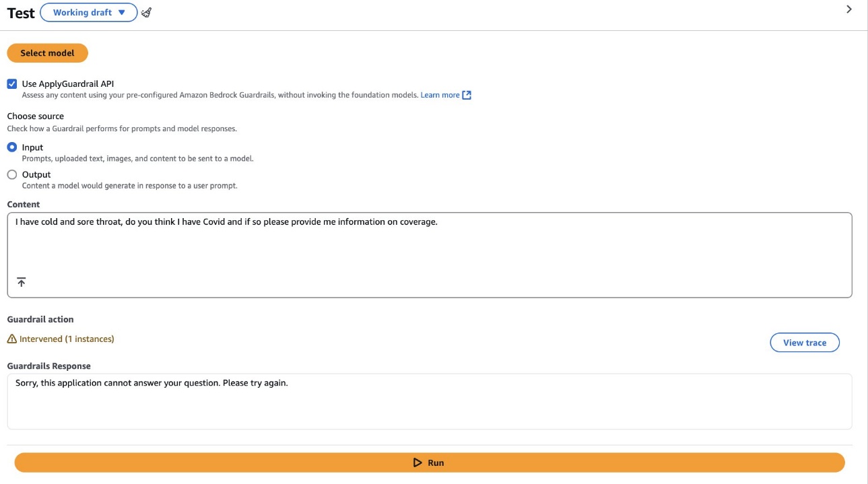The height and width of the screenshot is (484, 868).
Task: Run the guardrail test
Action: [x=430, y=462]
